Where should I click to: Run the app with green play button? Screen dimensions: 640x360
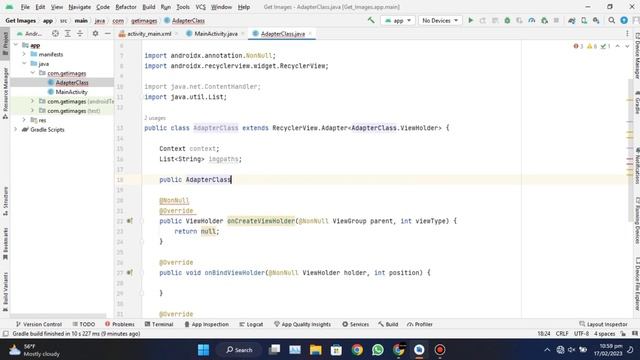(x=471, y=20)
